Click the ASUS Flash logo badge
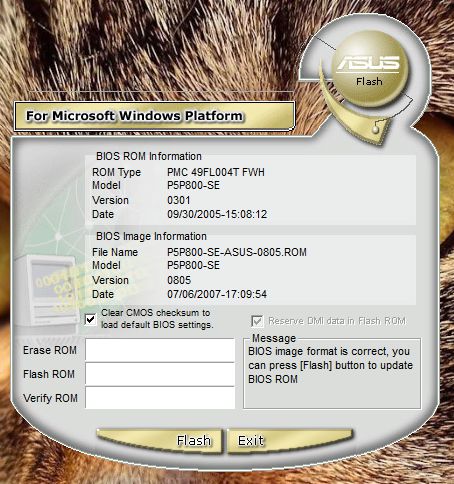 [369, 68]
